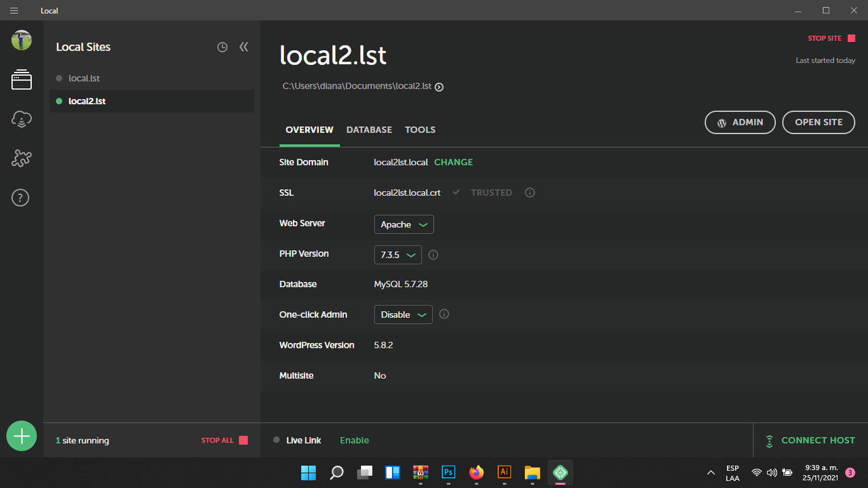Click the ESP LAA language indicator
868x488 pixels.
pos(732,472)
